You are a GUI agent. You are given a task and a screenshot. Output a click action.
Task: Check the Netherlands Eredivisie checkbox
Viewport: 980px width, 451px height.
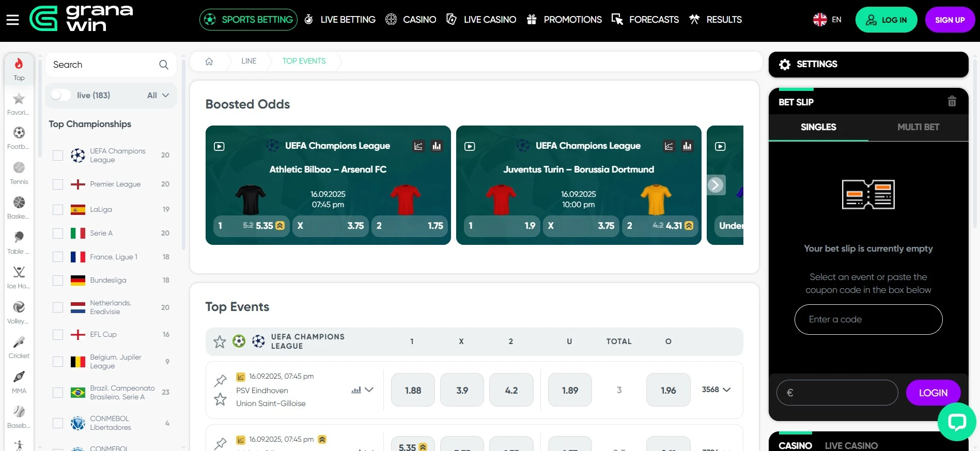point(58,307)
